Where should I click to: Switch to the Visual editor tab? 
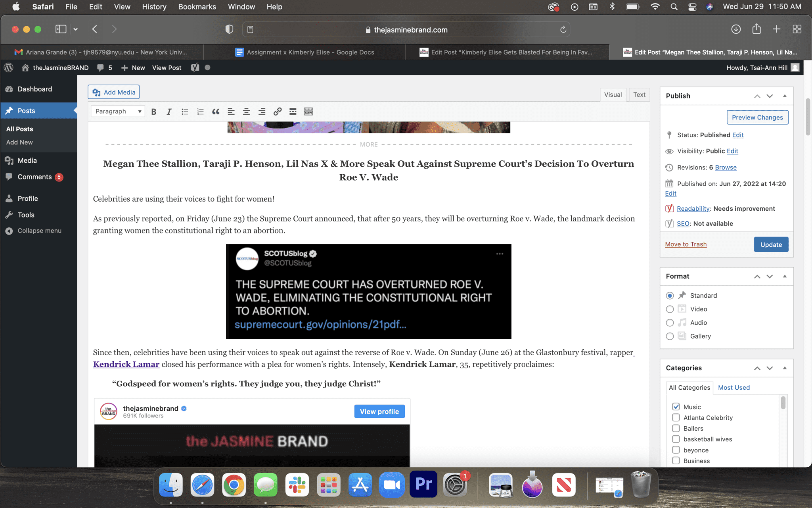click(x=613, y=94)
